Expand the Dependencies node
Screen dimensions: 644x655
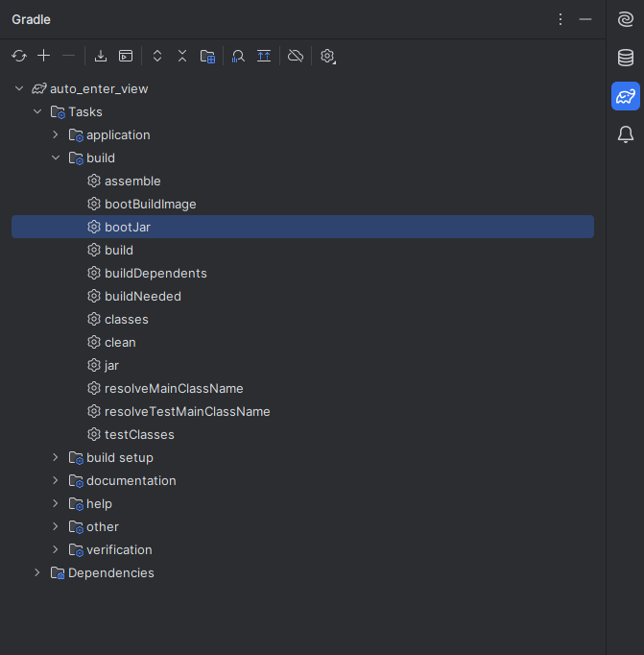coord(37,572)
